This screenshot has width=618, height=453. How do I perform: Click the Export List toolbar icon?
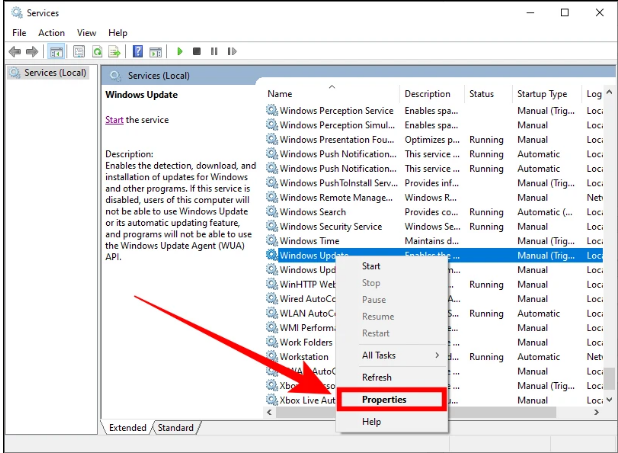click(115, 51)
